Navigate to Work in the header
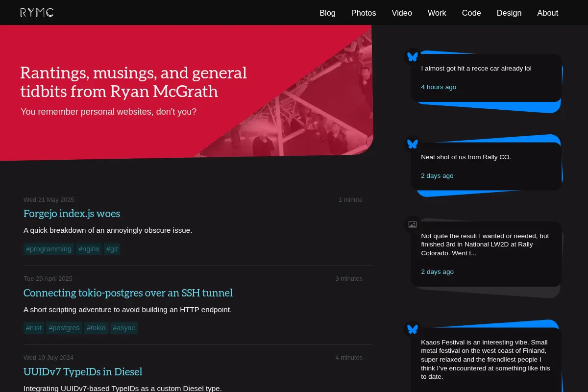 pos(437,13)
